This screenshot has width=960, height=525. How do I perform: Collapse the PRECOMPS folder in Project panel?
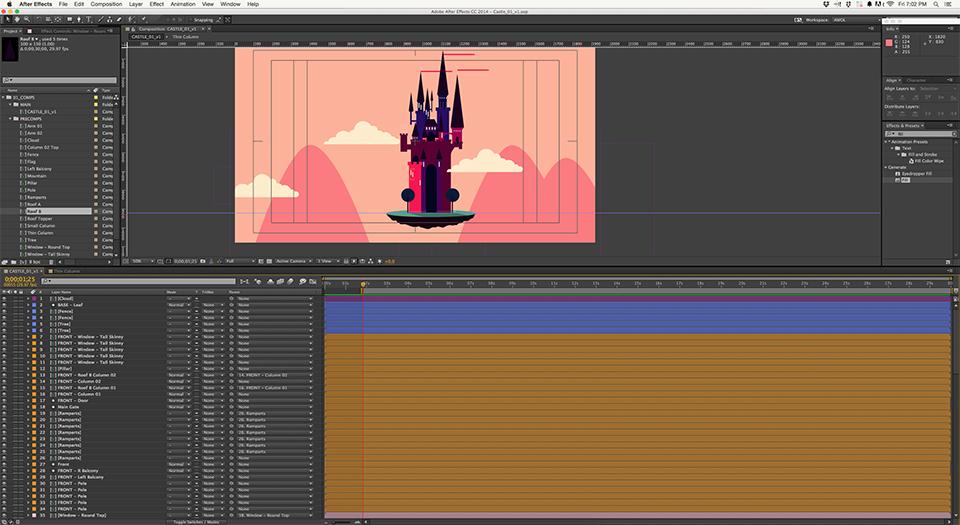[x=10, y=119]
